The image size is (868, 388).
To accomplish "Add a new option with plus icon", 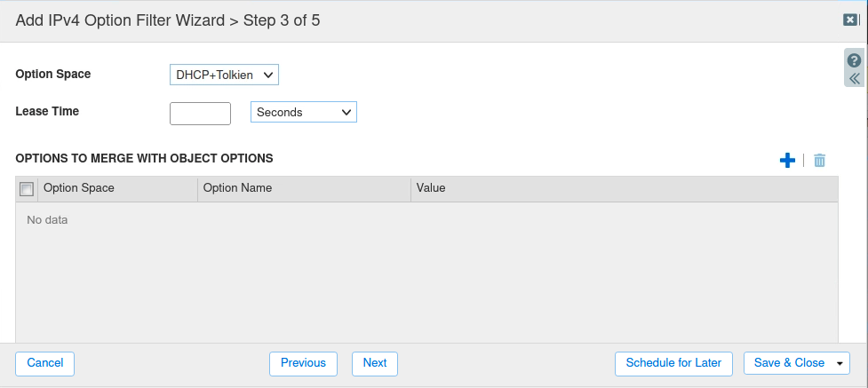I will (x=787, y=161).
